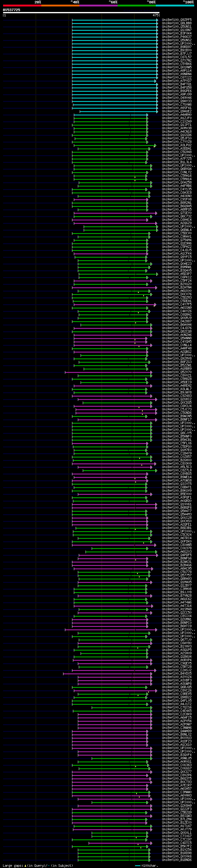Open hit UniRef100_C6TL57
This screenshot has width=197, height=868.
click(177, 57)
